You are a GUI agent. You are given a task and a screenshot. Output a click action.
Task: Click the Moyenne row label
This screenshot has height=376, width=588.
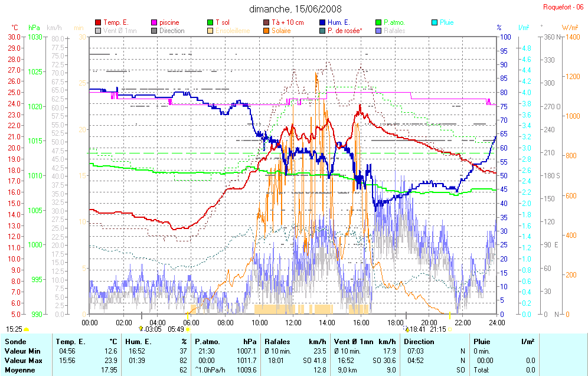point(20,370)
